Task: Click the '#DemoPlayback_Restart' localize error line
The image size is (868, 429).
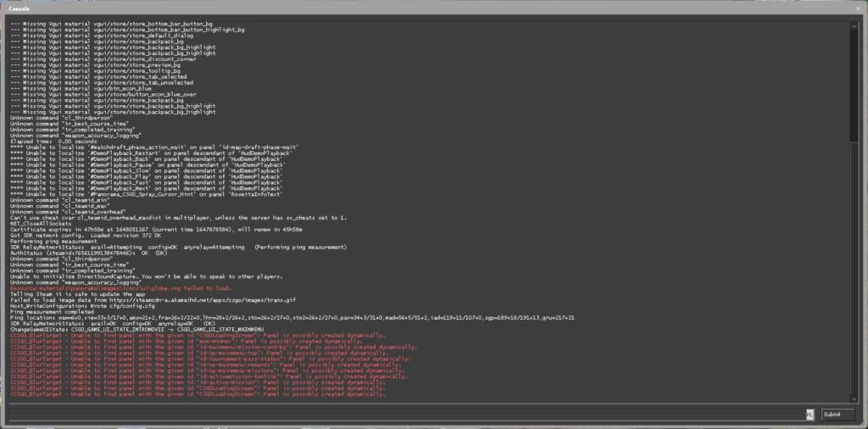Action: [151, 153]
